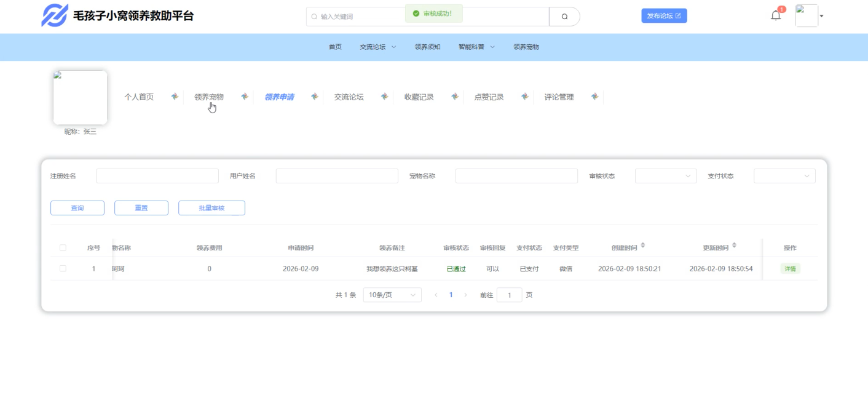
Task: Click the profile picture above 昵称
Action: click(80, 97)
